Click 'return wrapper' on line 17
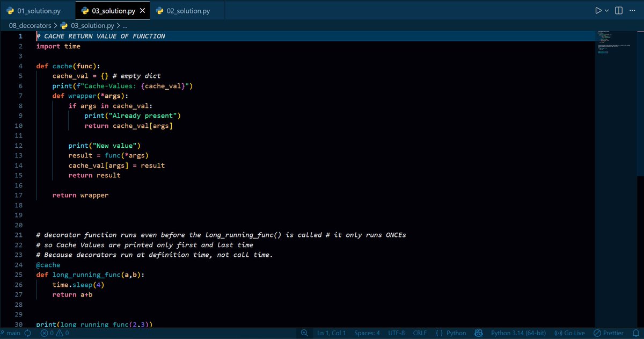This screenshot has height=339, width=644. click(x=80, y=195)
